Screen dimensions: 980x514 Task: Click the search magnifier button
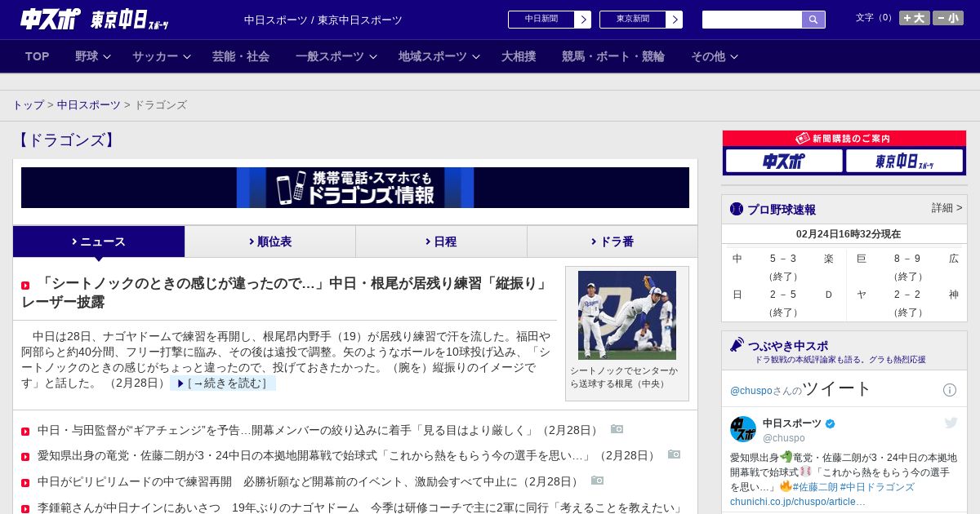coord(813,20)
